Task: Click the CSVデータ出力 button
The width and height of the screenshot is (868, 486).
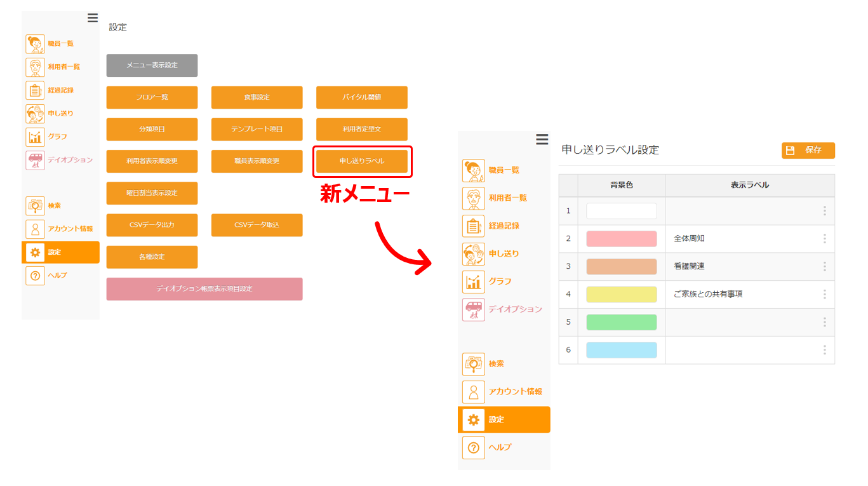Action: point(152,225)
